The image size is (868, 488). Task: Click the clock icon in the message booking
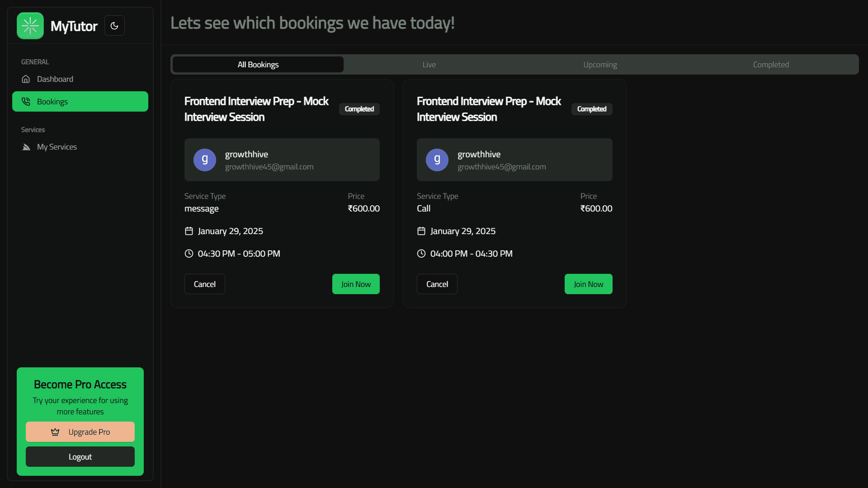189,253
